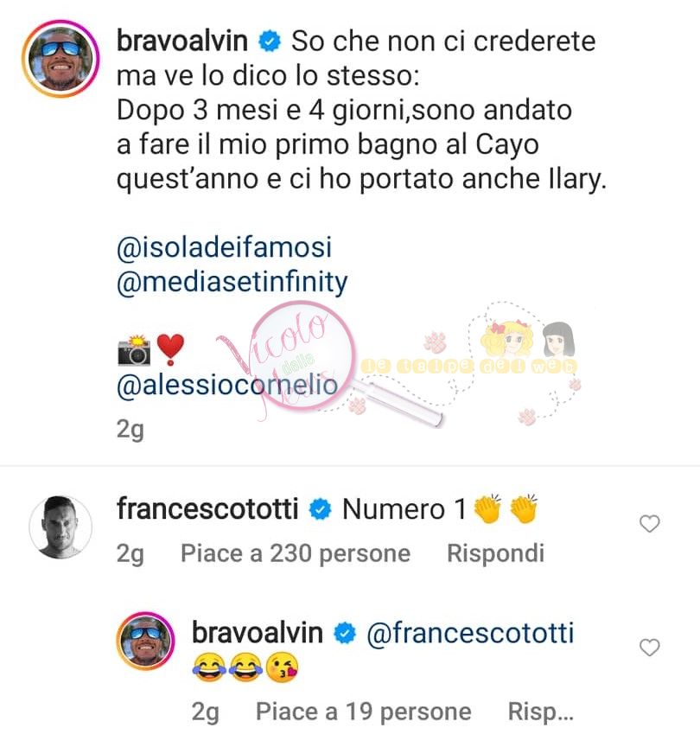
Task: Click verified badge in bravoalvin's reply
Action: (345, 634)
